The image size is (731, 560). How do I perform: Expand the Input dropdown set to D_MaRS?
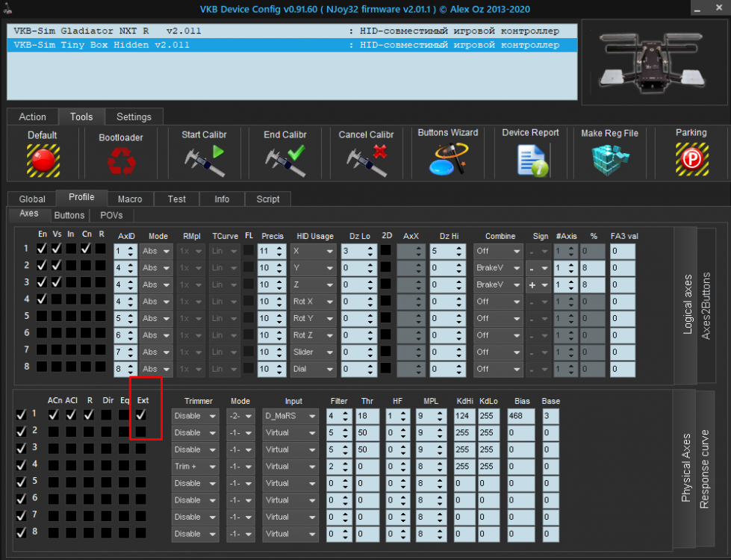coord(290,416)
